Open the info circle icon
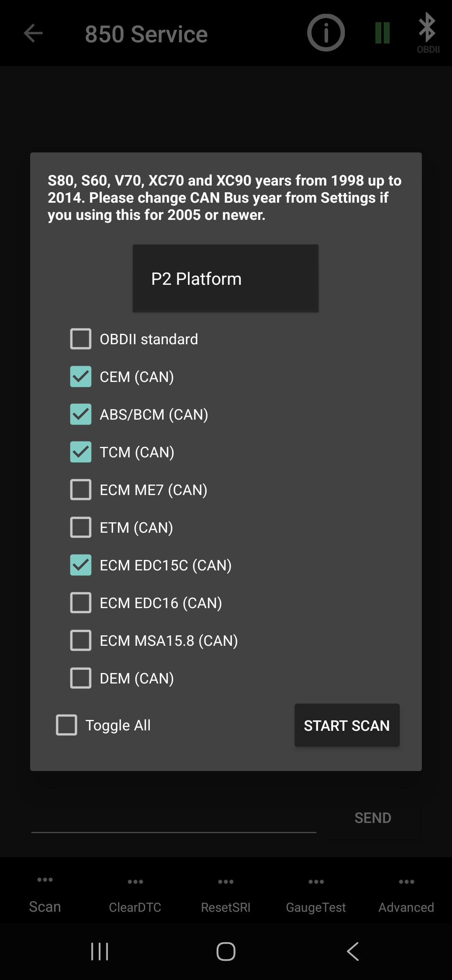The image size is (452, 980). 326,33
